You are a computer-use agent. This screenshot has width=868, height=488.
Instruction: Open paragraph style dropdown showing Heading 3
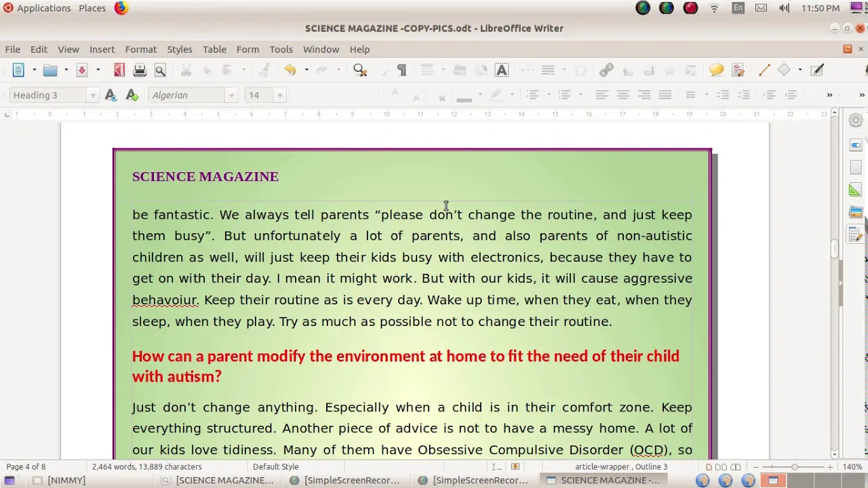point(93,96)
